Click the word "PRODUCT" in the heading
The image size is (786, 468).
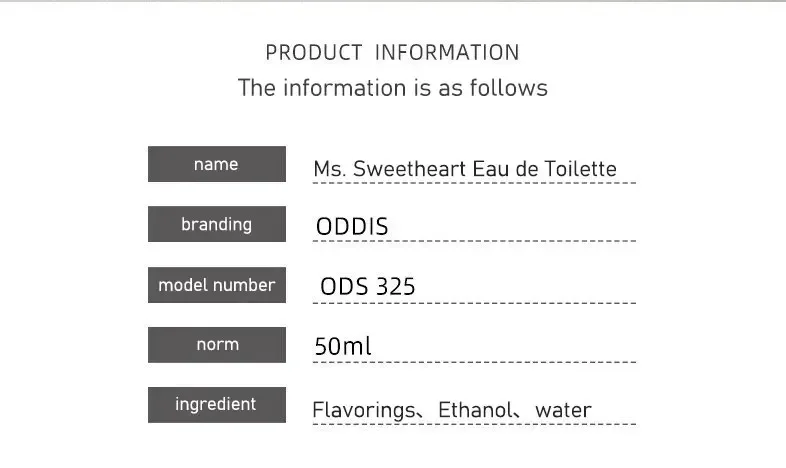click(313, 53)
